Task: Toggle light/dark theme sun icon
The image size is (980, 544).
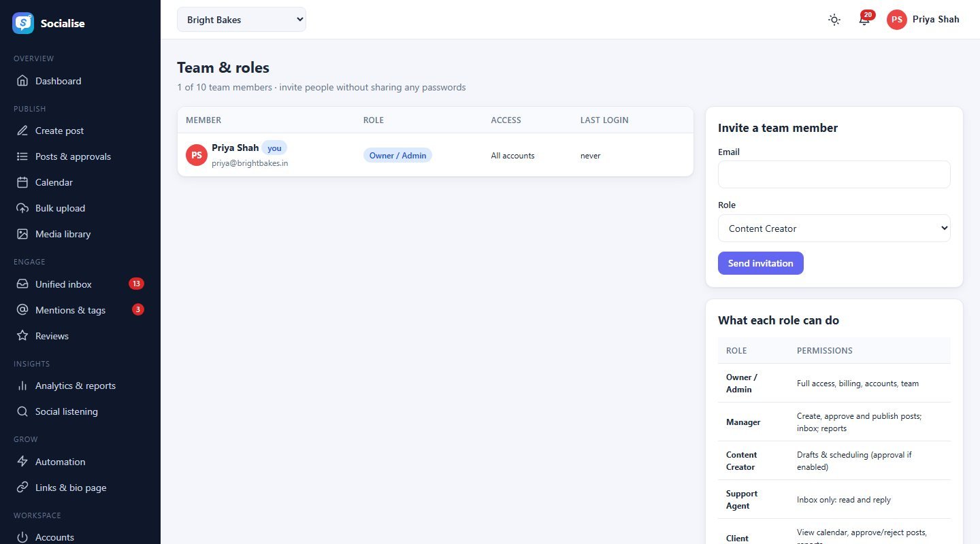Action: tap(834, 20)
